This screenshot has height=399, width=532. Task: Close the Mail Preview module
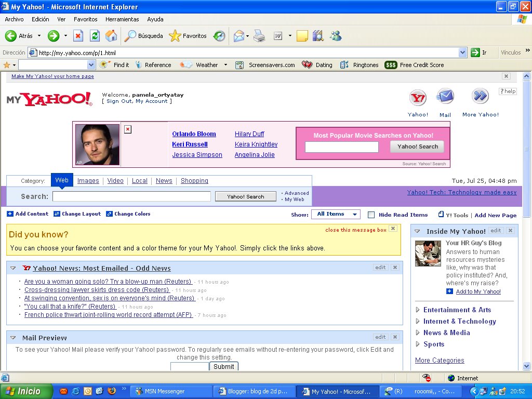[x=395, y=337]
